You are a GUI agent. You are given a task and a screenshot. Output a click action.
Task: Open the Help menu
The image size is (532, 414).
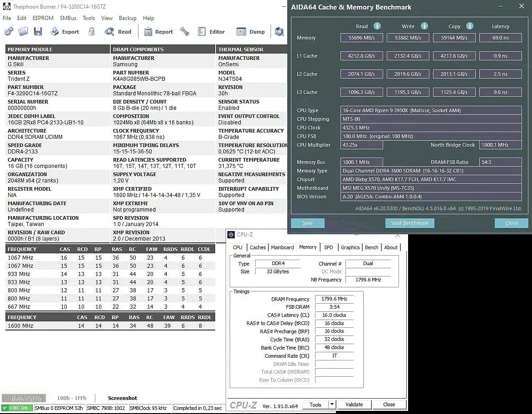pyautogui.click(x=148, y=18)
